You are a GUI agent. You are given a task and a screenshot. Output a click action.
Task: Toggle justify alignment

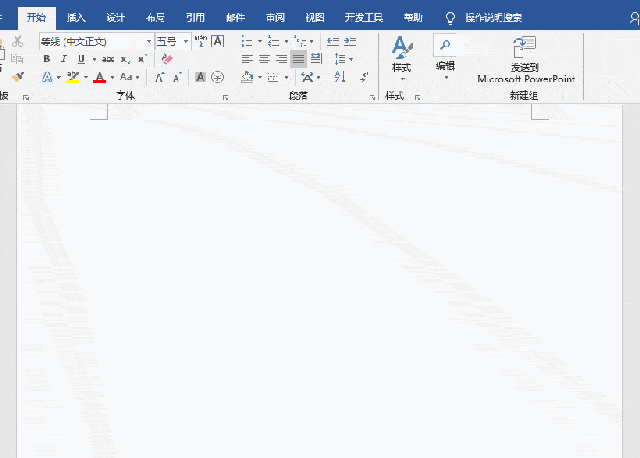pos(298,59)
